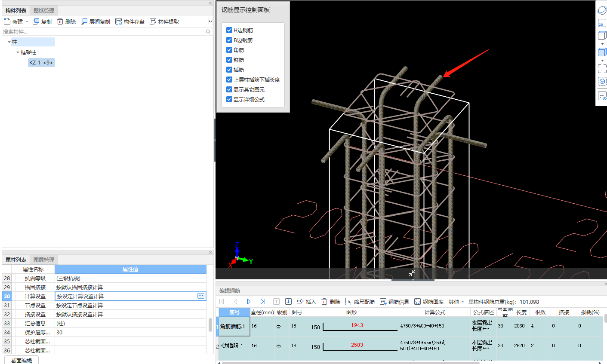Toggle the 箍筋 checkbox
This screenshot has width=607, height=364.
(229, 60)
